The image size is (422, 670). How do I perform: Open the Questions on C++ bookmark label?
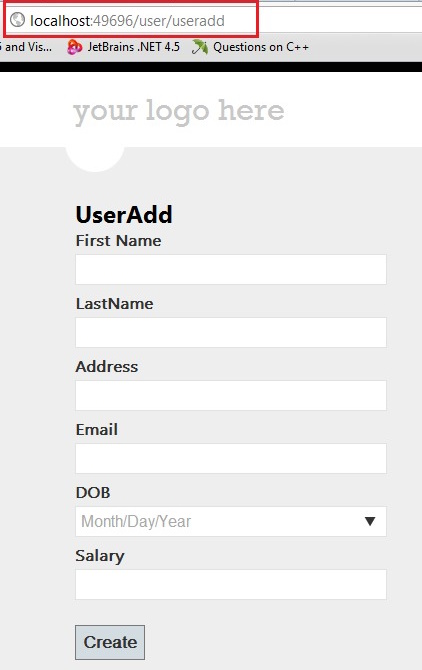261,47
